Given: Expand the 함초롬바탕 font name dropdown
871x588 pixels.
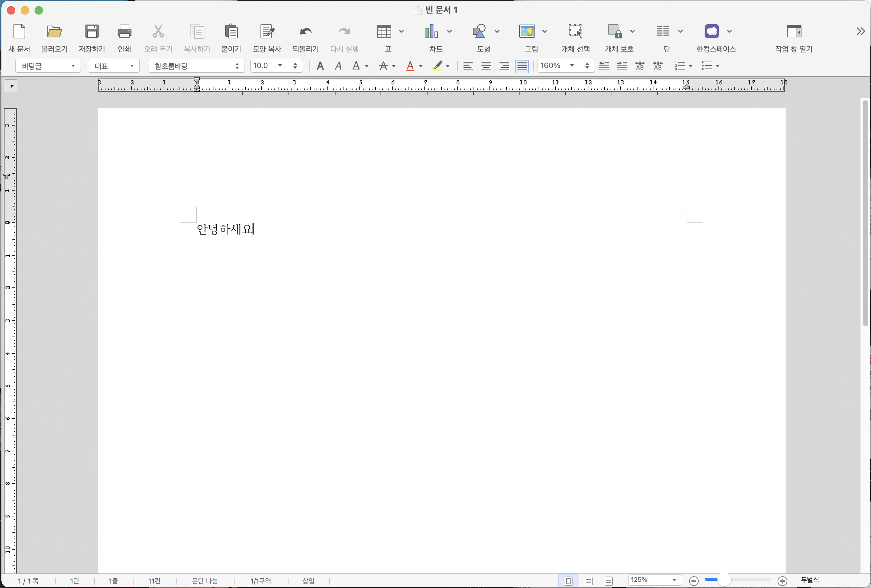Looking at the screenshot, I should (x=196, y=66).
